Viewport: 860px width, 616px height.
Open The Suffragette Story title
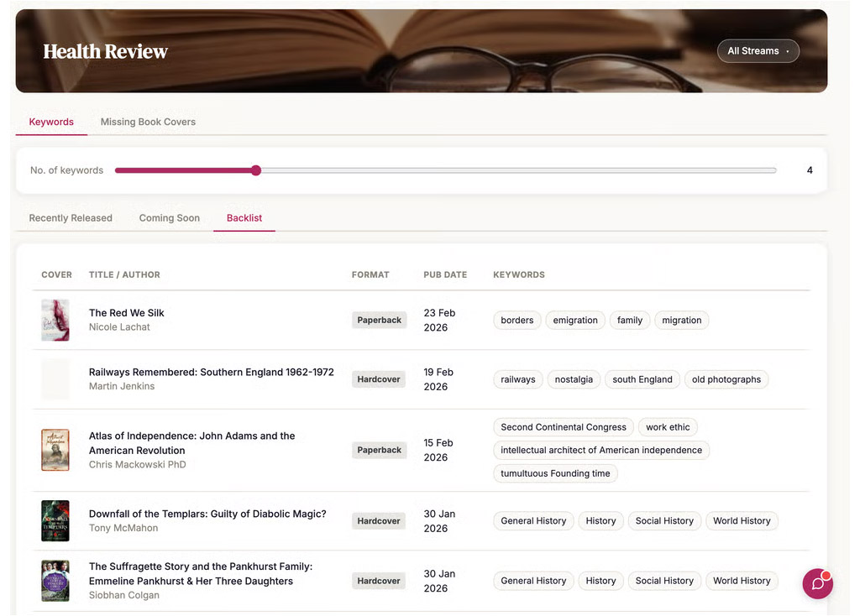201,574
